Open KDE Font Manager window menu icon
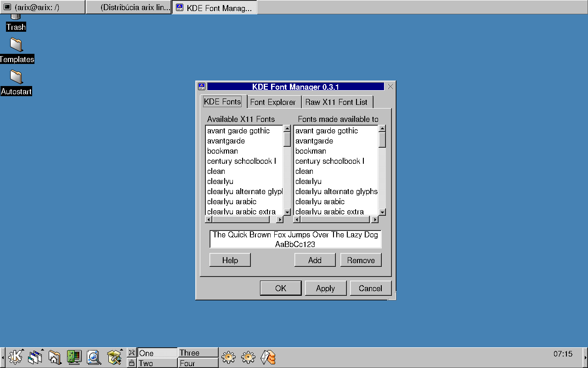Screen dimensions: 588x368 [202, 86]
